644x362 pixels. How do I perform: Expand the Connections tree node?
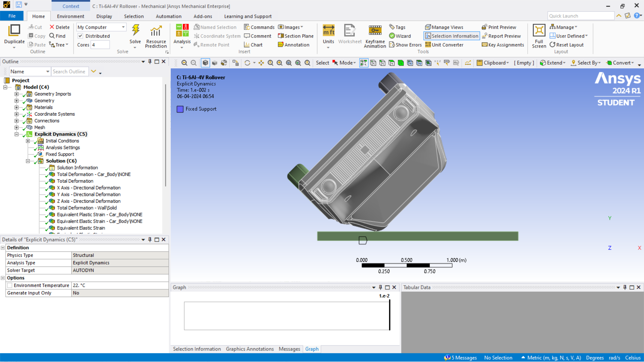coord(16,121)
